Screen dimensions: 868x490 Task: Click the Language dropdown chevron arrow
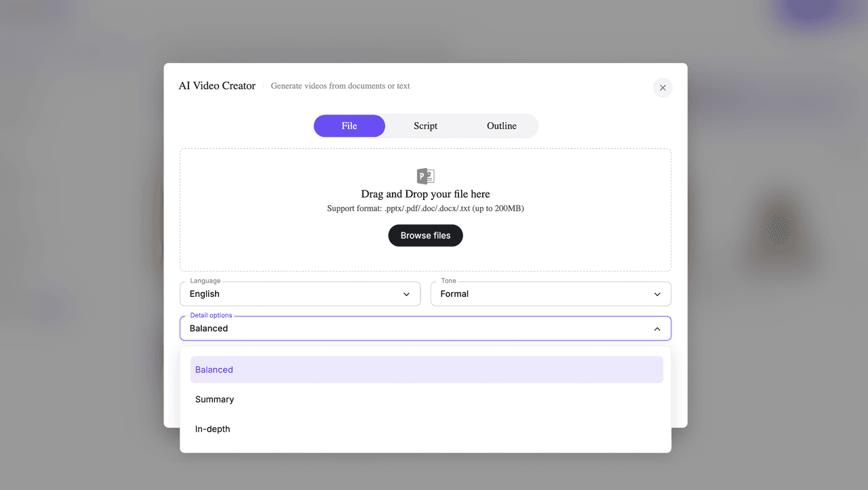(406, 294)
